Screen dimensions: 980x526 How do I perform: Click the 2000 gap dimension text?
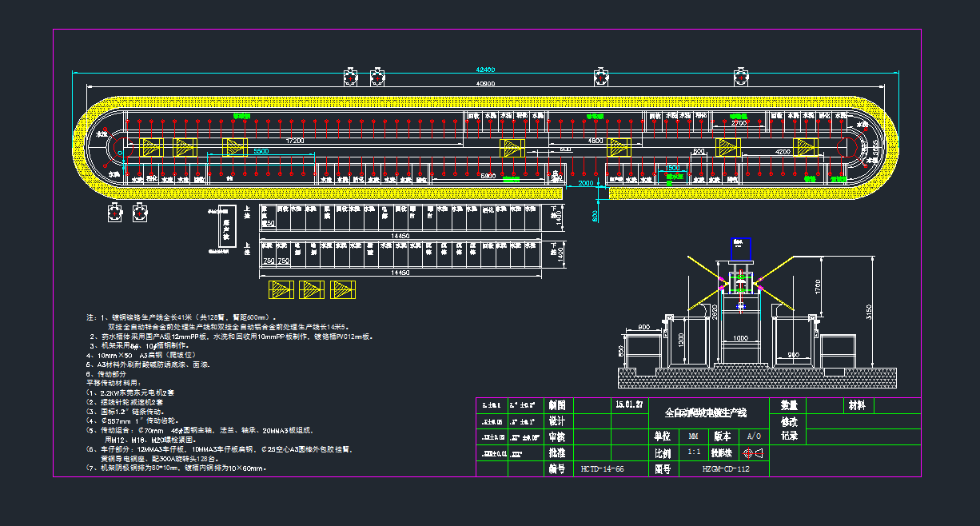587,183
